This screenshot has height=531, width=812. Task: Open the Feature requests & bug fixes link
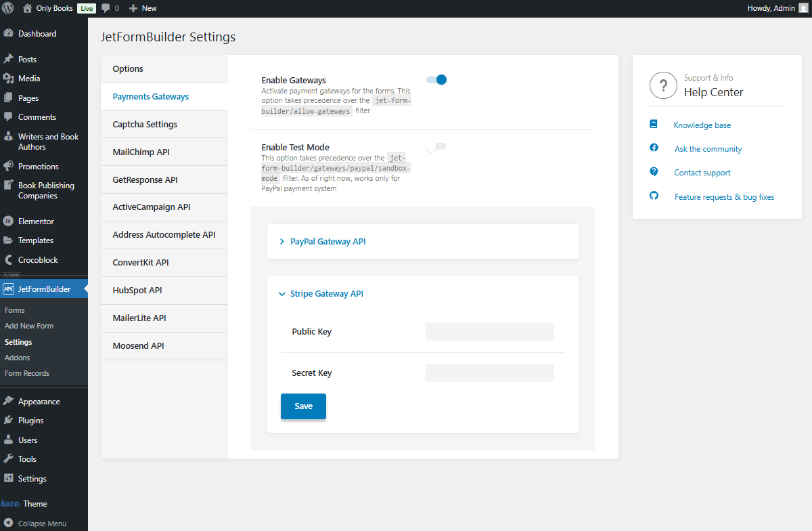click(x=724, y=196)
